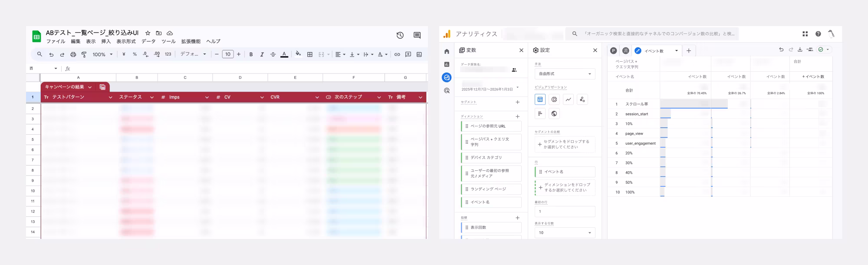Switch to the イベント数 exploration tab
This screenshot has height=265, width=868.
[x=656, y=51]
